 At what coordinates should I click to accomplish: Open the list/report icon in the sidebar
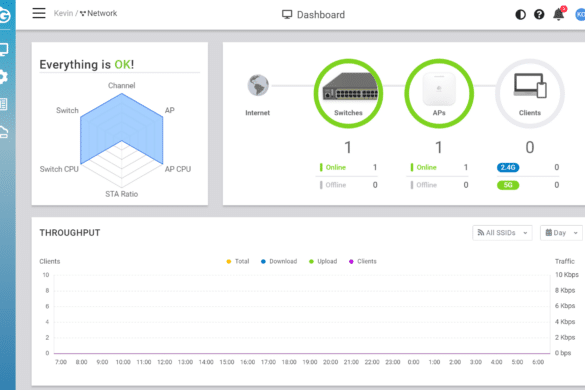point(4,104)
